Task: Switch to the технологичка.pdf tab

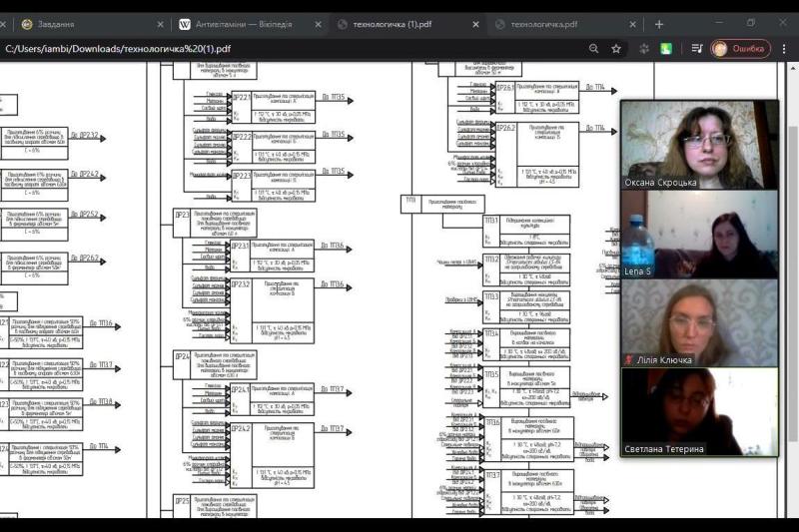Action: (x=564, y=24)
